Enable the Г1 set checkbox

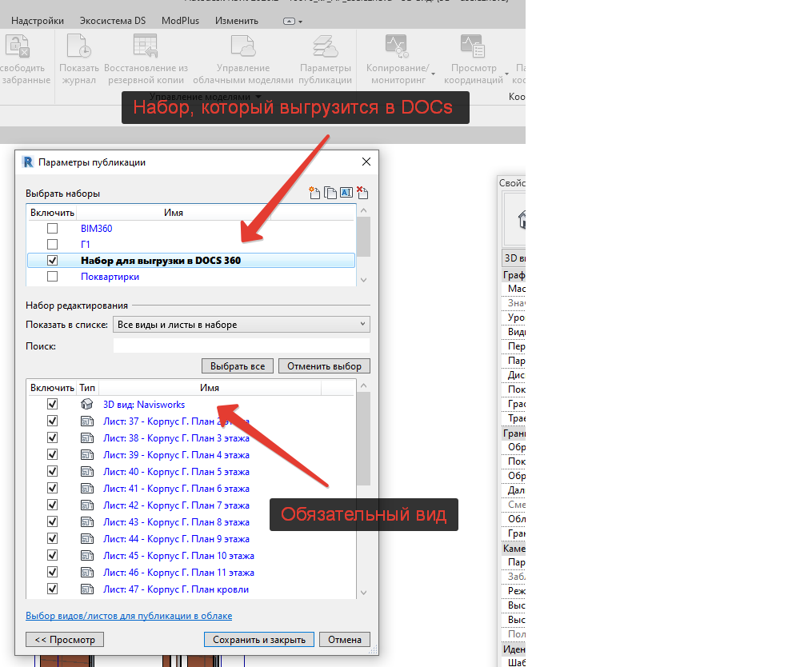click(x=52, y=244)
